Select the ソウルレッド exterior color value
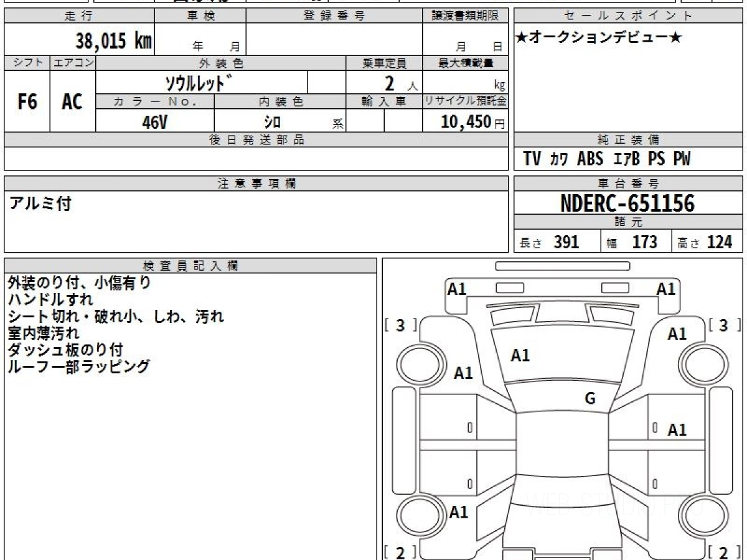 coord(199,82)
